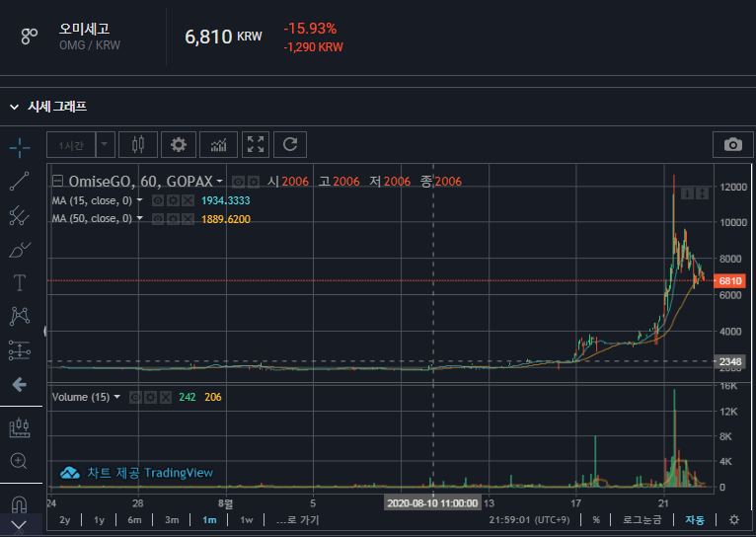The width and height of the screenshot is (756, 537).
Task: Toggle 자동 auto scale
Action: coord(695,520)
